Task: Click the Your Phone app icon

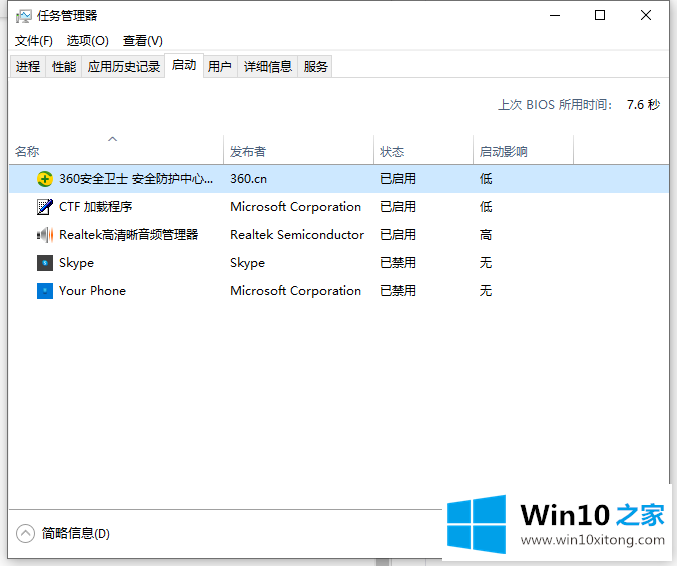Action: 45,291
